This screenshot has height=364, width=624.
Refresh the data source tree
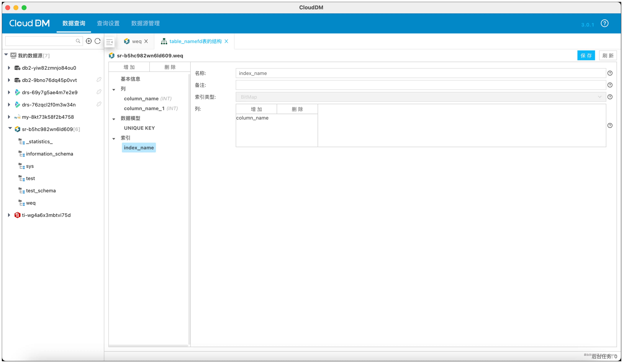[x=98, y=41]
